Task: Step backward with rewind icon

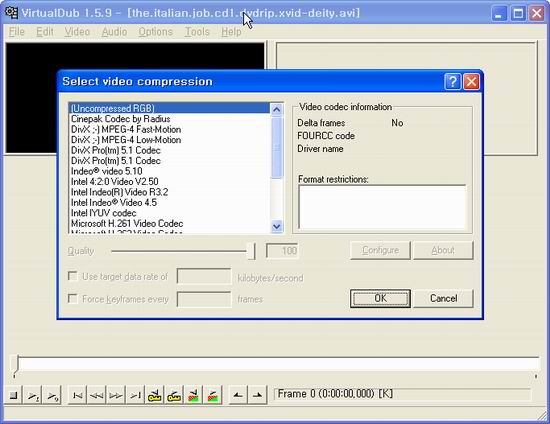Action: click(96, 395)
